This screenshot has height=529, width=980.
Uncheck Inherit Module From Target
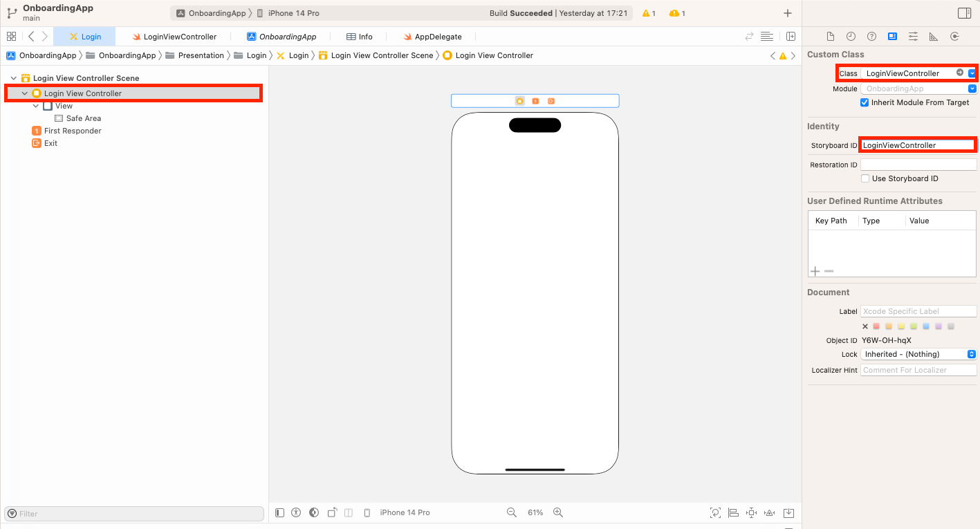click(864, 102)
